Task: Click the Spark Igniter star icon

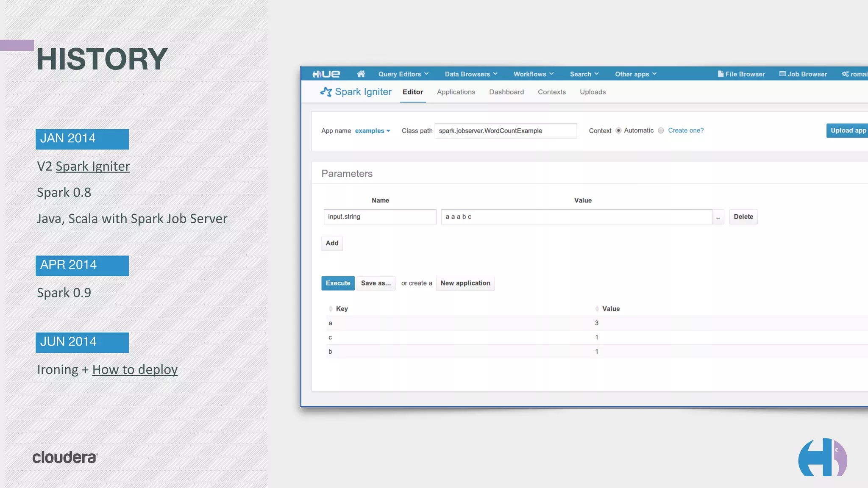Action: (x=326, y=91)
